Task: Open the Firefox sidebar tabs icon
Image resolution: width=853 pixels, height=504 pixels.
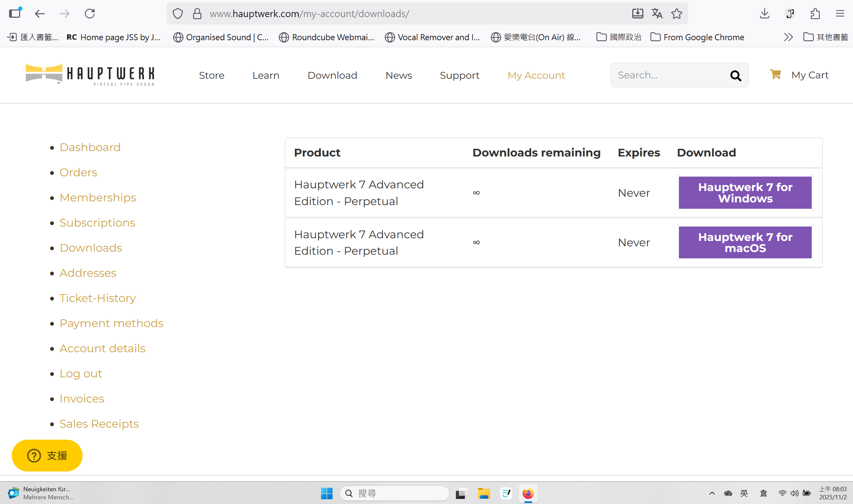Action: 15,14
